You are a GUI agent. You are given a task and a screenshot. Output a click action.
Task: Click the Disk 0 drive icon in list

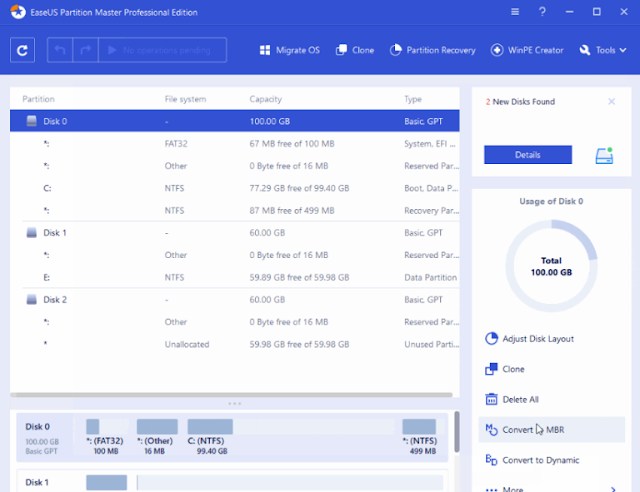(x=31, y=121)
